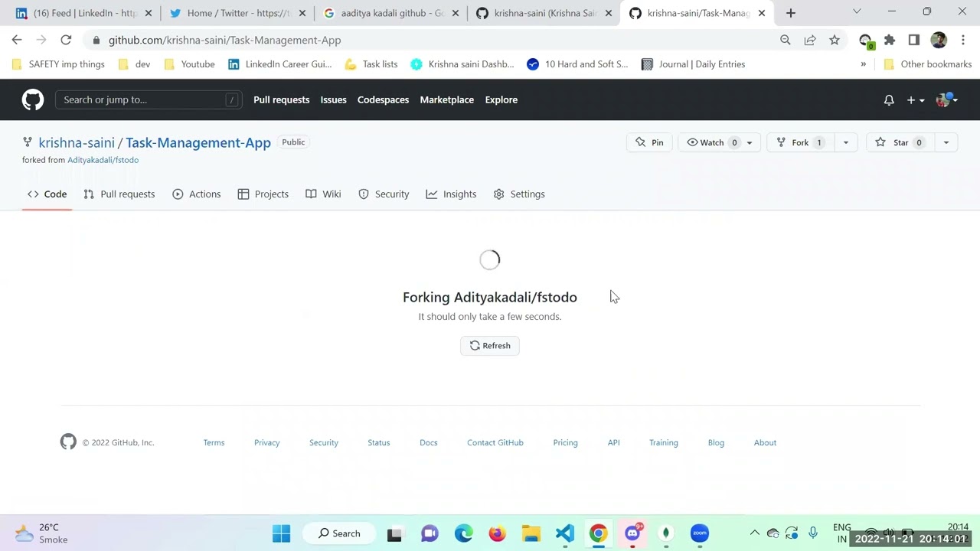Screen dimensions: 980x551
Task: Open the Task-Management-App repository link
Action: point(198,142)
